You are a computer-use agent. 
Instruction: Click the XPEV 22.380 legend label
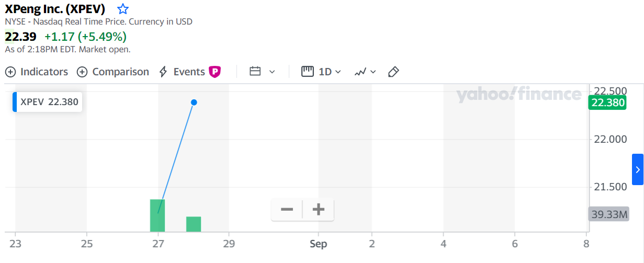coord(49,102)
